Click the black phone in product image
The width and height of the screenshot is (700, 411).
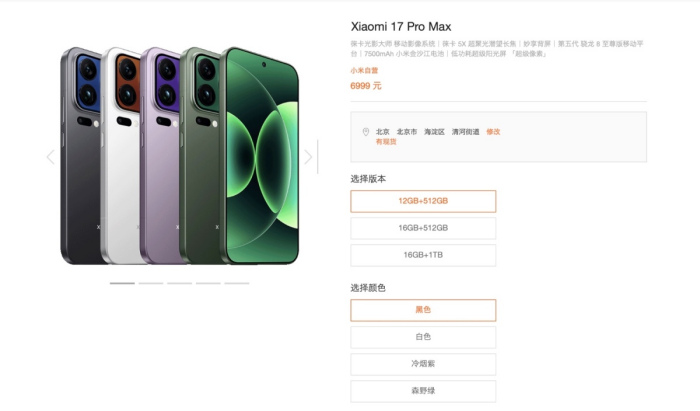80,156
